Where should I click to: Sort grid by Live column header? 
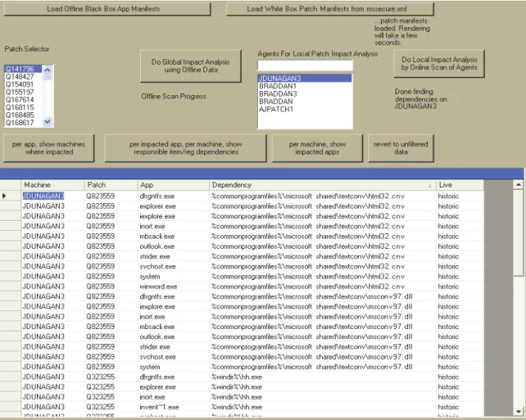(460, 185)
